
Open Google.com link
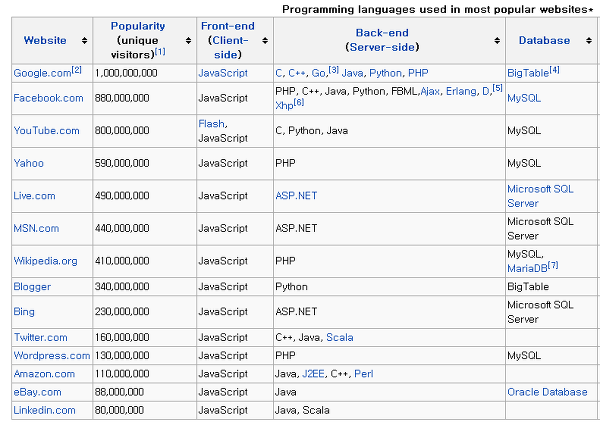click(42, 73)
